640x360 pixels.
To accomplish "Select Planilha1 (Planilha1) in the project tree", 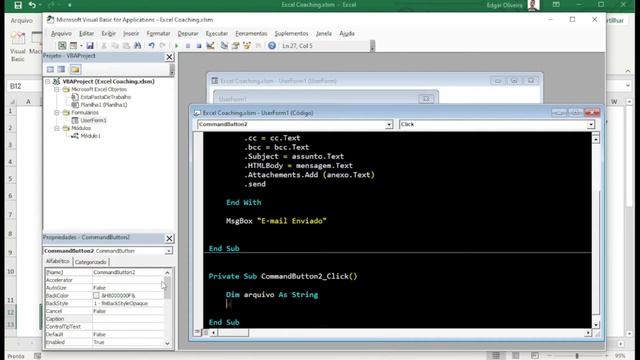I will [x=103, y=105].
